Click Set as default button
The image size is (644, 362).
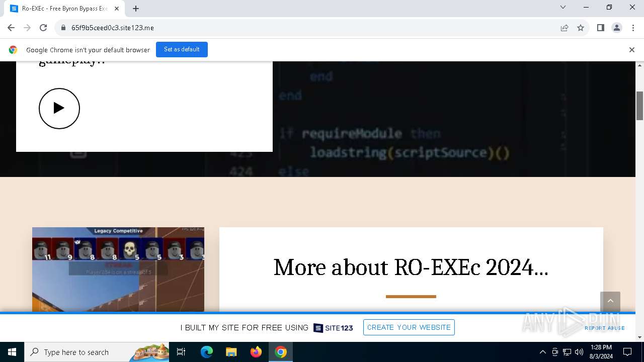(x=182, y=49)
